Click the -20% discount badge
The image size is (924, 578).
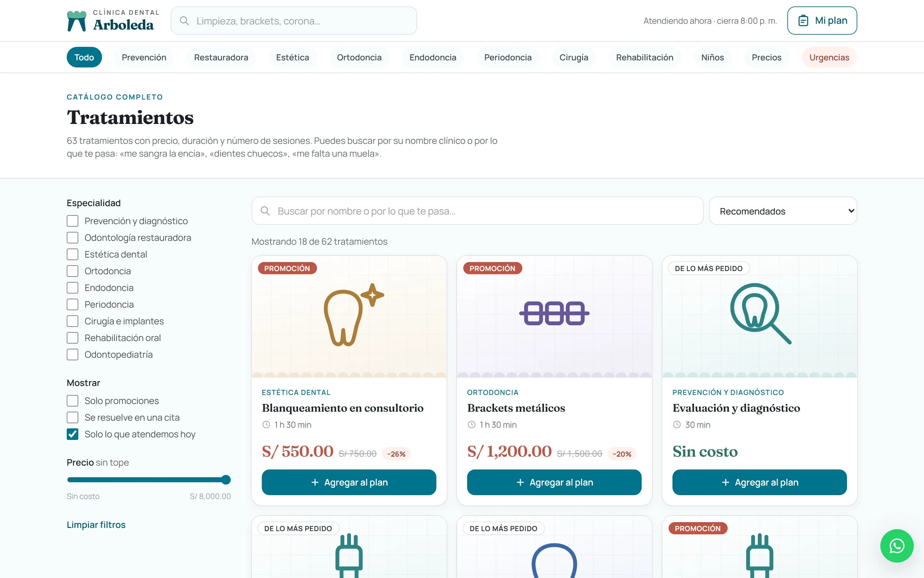(622, 454)
